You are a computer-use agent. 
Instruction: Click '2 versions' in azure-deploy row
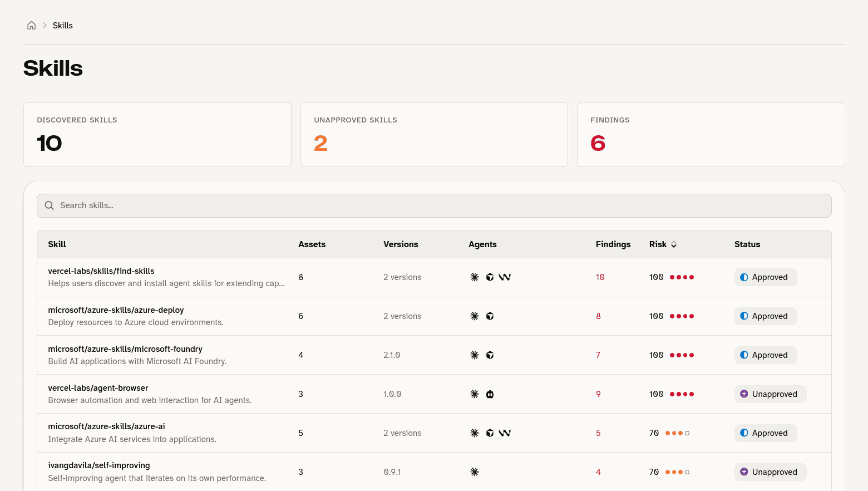pos(402,316)
